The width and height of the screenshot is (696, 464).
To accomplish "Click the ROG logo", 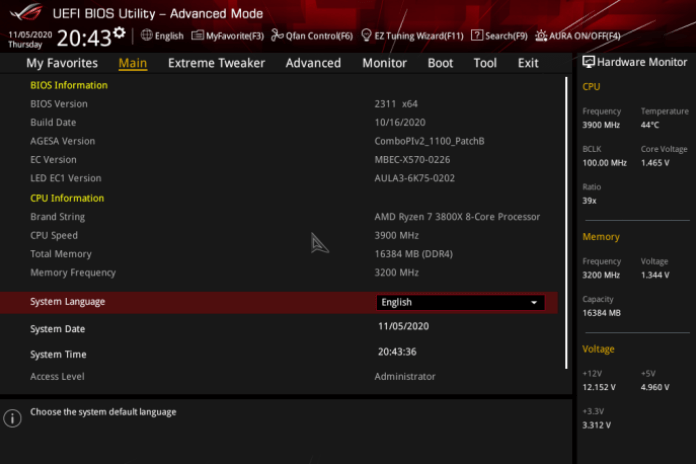I will [x=27, y=12].
